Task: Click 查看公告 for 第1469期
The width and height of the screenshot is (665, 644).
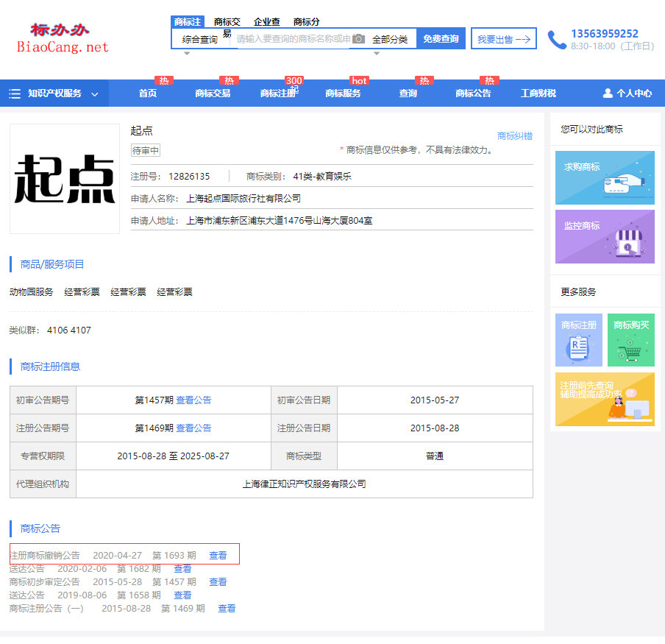Action: coord(193,428)
